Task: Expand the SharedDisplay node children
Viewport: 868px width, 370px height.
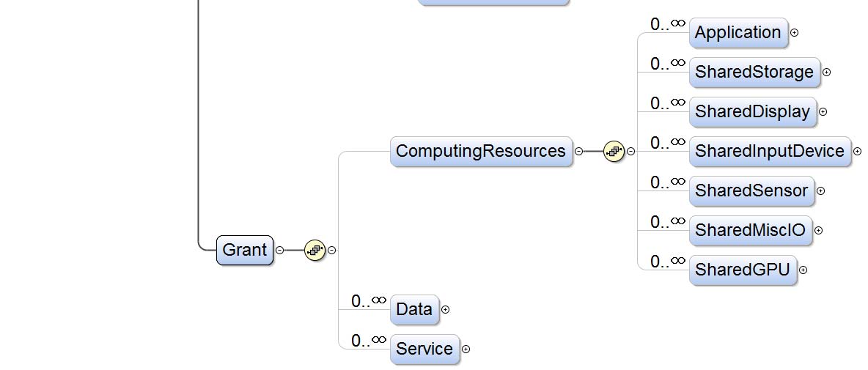Action: 823,112
